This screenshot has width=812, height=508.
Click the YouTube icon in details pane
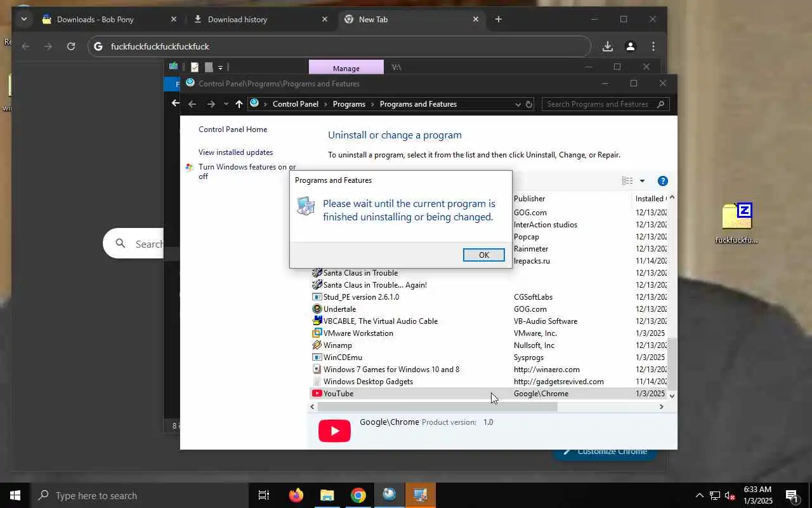[334, 431]
